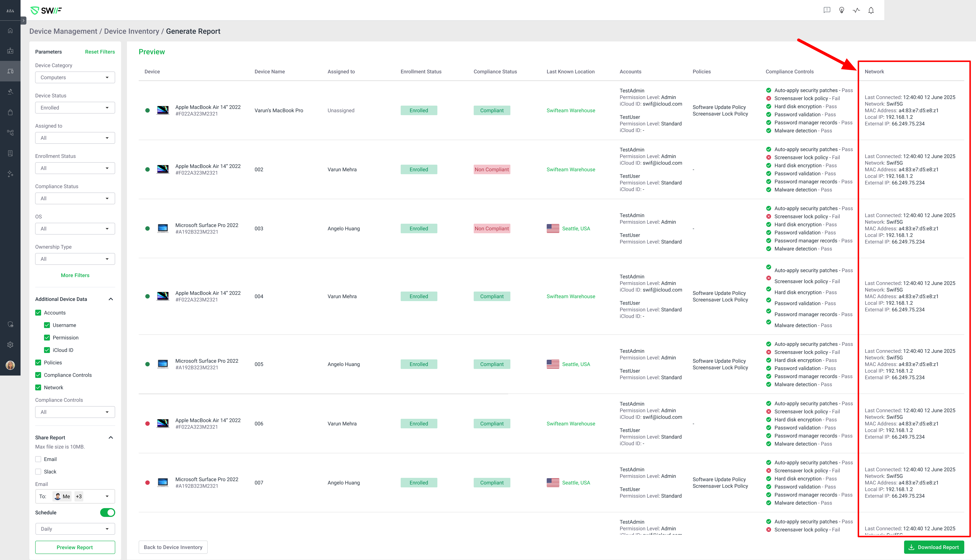Click the red status dot for device 006
This screenshot has width=976, height=560.
click(x=147, y=424)
